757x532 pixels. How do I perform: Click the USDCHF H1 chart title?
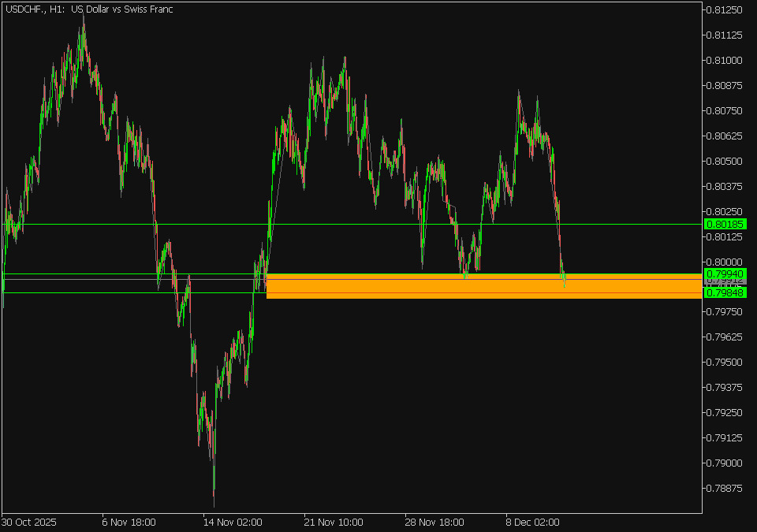click(x=88, y=9)
